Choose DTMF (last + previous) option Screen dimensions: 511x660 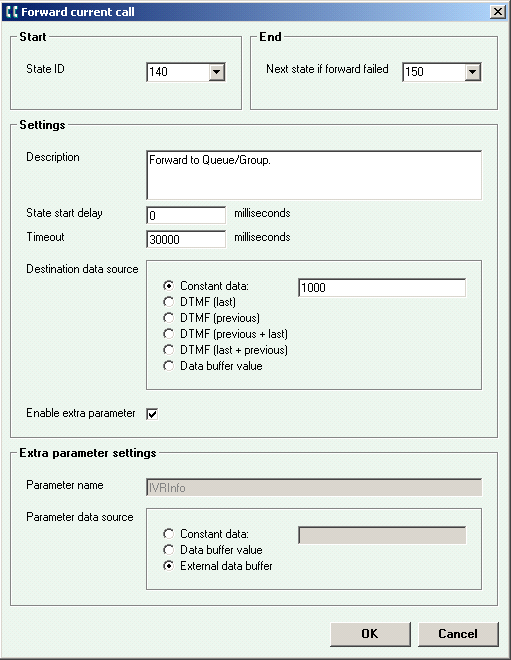pyautogui.click(x=168, y=350)
